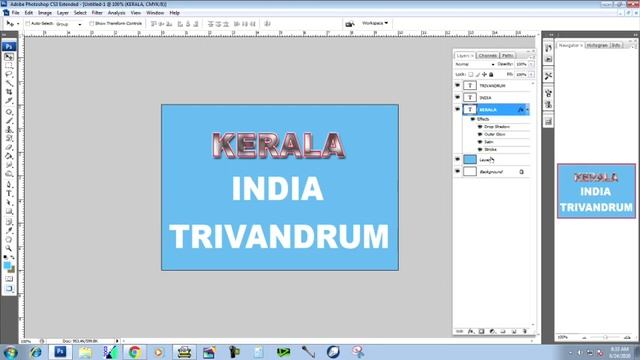This screenshot has height=360, width=640.
Task: Open the History panel icon in dock
Action: coord(548,48)
